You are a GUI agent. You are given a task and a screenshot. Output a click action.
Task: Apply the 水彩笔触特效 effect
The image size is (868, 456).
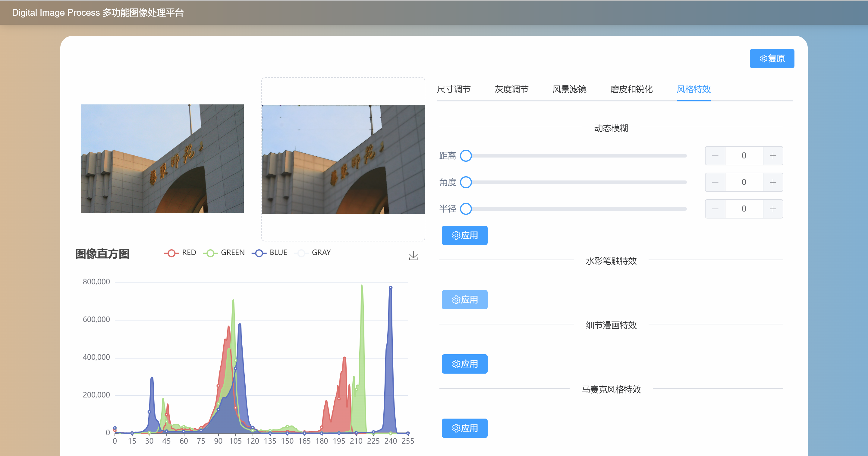464,299
